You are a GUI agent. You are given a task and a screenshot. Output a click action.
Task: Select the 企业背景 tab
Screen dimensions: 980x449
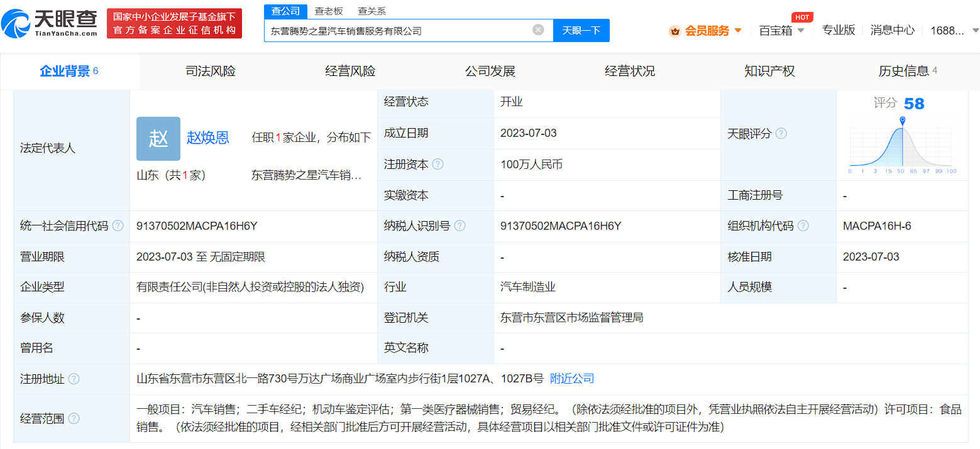click(69, 71)
